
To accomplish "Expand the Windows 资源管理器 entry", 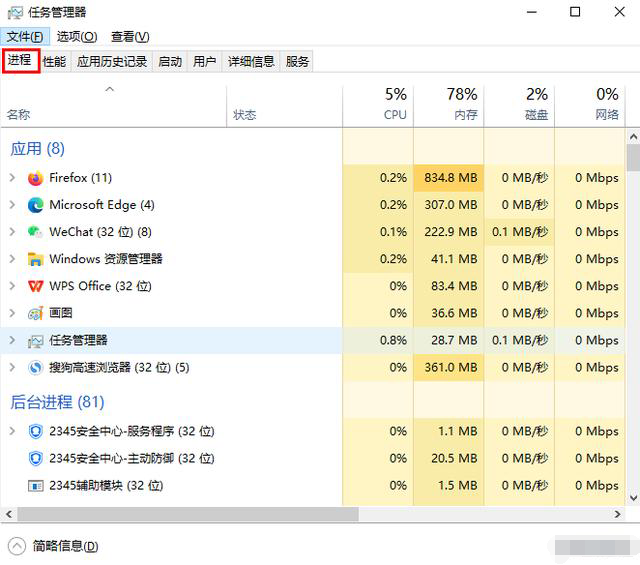I will [x=12, y=259].
